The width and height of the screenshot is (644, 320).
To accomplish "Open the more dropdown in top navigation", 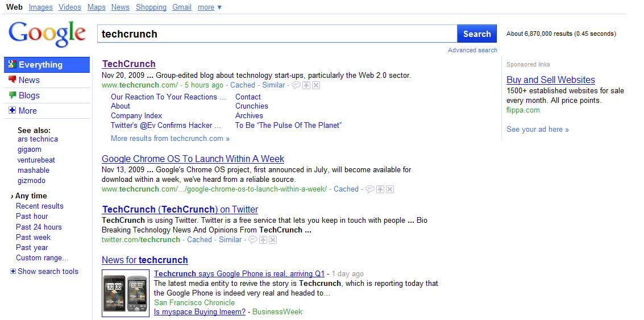I will point(210,7).
